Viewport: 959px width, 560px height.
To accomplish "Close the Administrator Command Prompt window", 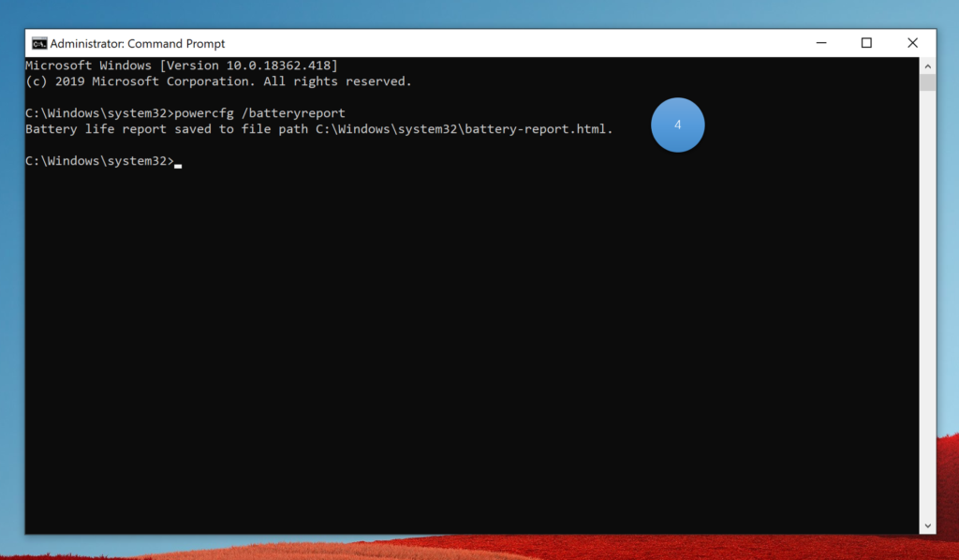I will pos(912,43).
